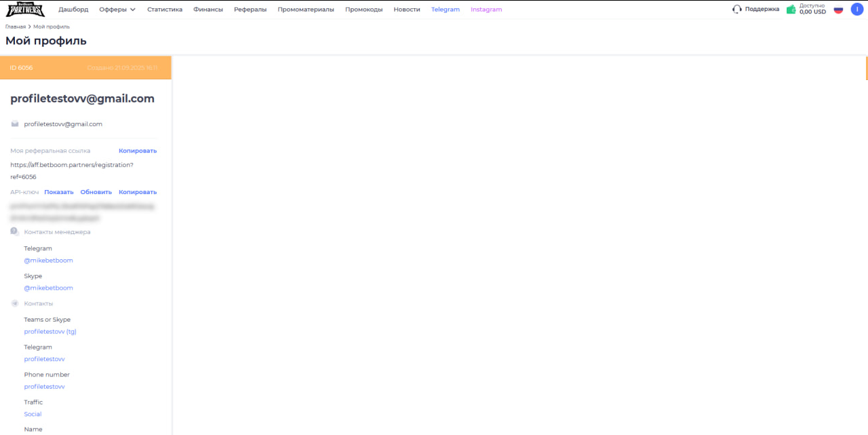Open the Instagram link in navigation
Viewport: 868px width, 435px height.
pos(486,10)
